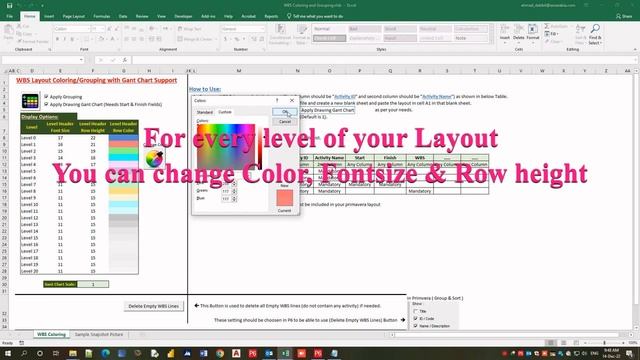
Task: Click the color wheel picker icon
Action: tap(154, 159)
